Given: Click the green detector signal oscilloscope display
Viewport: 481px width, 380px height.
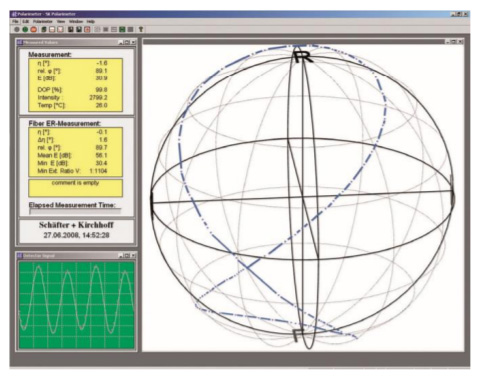Looking at the screenshot, I should (77, 305).
